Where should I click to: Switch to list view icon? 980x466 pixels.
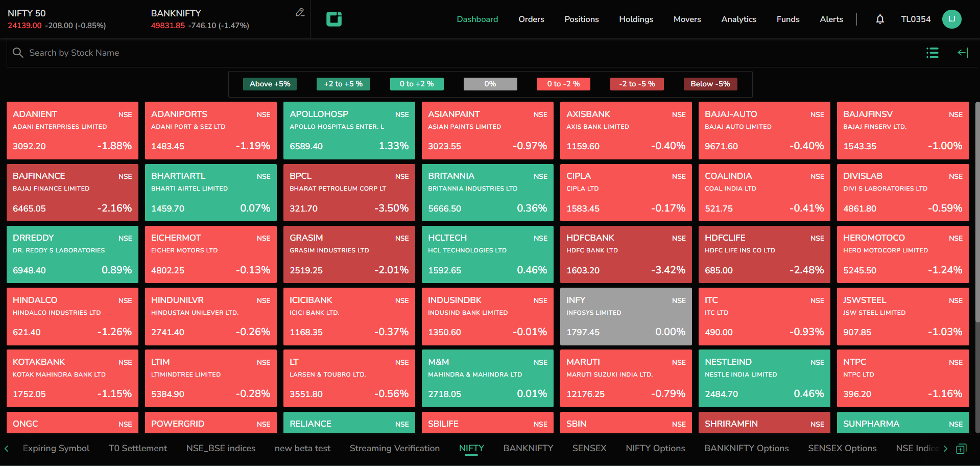point(933,53)
